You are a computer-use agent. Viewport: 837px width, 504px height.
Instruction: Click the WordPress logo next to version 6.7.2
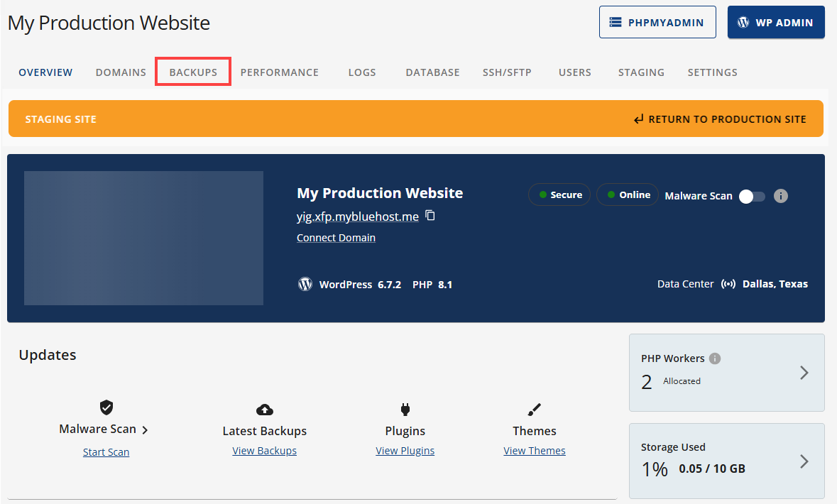[x=305, y=283]
